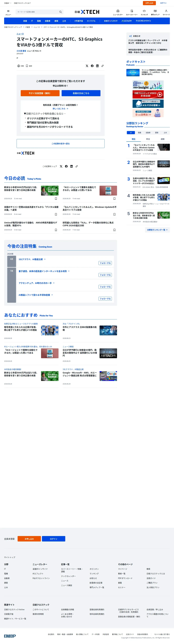Share on X beside the 保存 button
The image size is (174, 644).
click(87, 66)
